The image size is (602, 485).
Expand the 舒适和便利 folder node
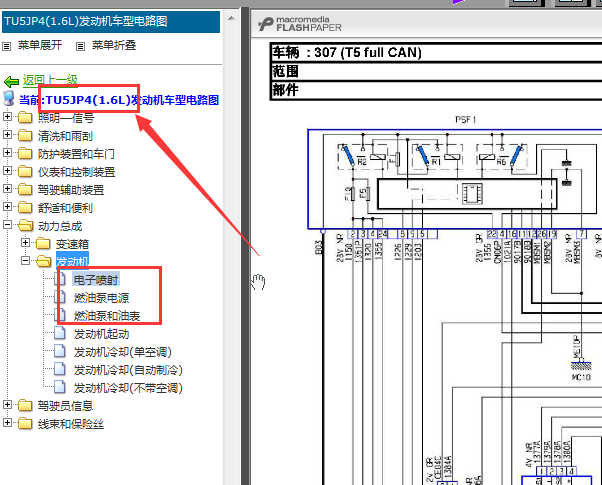(7, 207)
